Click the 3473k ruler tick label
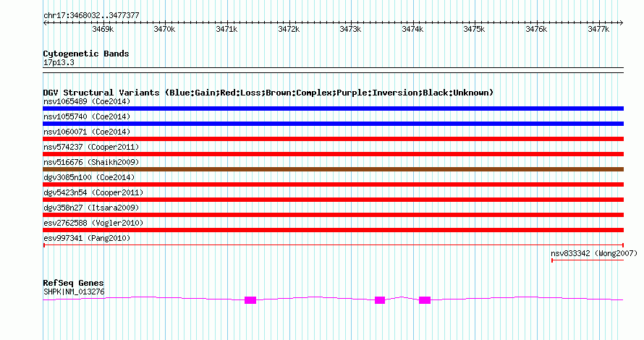Screen dimensions: 644x340 click(350, 30)
